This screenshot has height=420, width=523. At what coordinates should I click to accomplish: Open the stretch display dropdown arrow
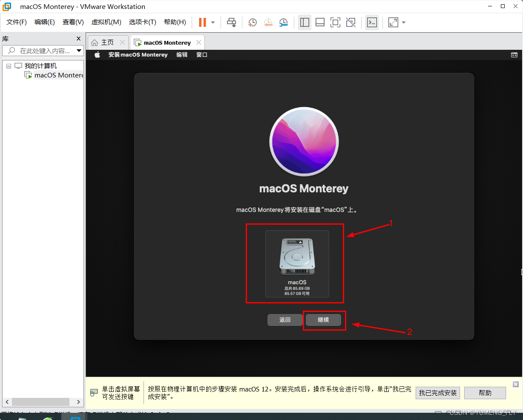click(404, 23)
